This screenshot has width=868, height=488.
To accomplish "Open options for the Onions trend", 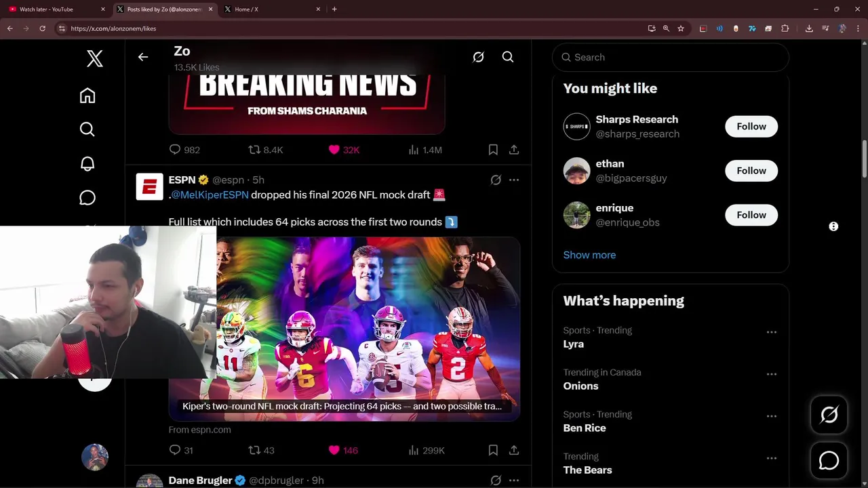I will tap(771, 374).
